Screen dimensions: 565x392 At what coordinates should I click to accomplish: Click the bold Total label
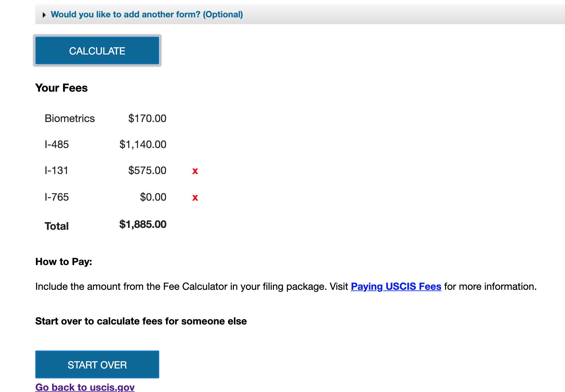coord(57,226)
